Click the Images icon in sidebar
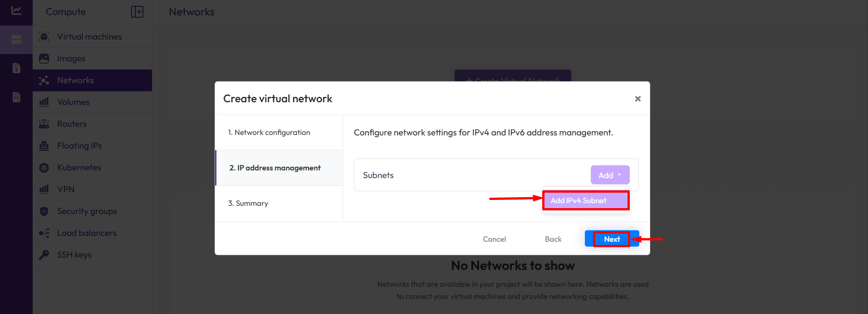The height and width of the screenshot is (314, 868). pyautogui.click(x=44, y=59)
